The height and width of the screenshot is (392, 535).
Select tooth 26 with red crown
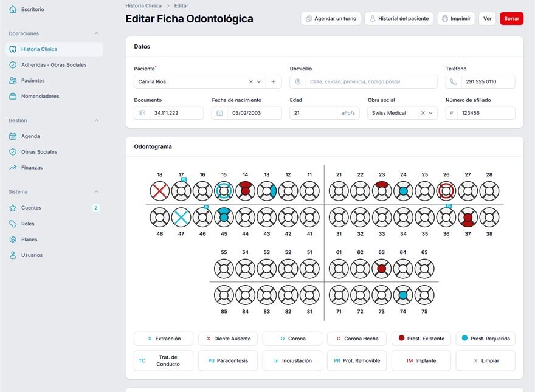point(446,191)
